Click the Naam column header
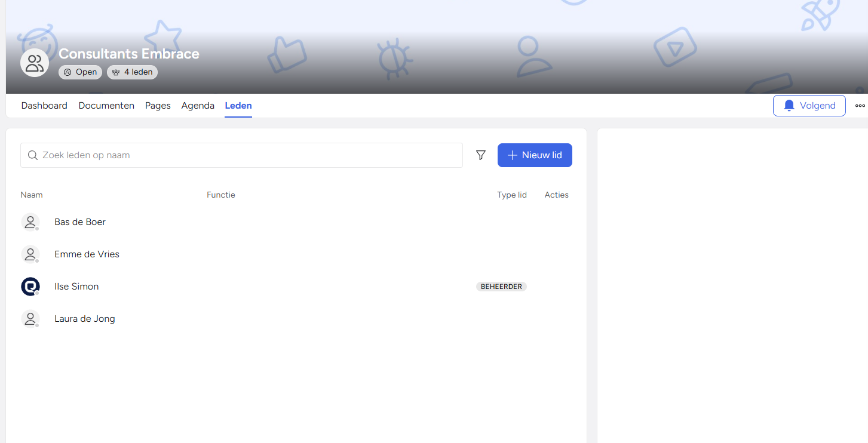 32,195
